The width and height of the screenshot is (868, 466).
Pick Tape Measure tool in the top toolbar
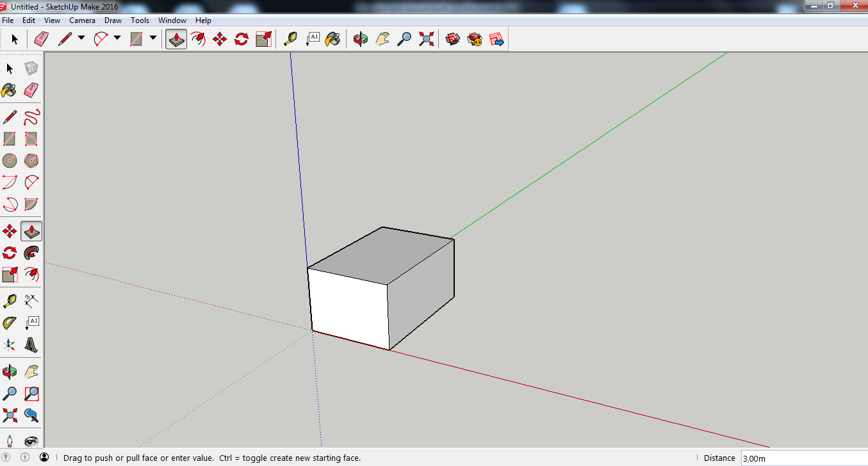click(291, 39)
